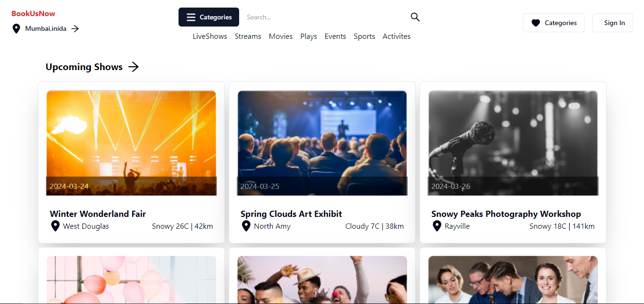Click the location pin beside Mumbai
The height and width of the screenshot is (304, 644).
pyautogui.click(x=16, y=29)
